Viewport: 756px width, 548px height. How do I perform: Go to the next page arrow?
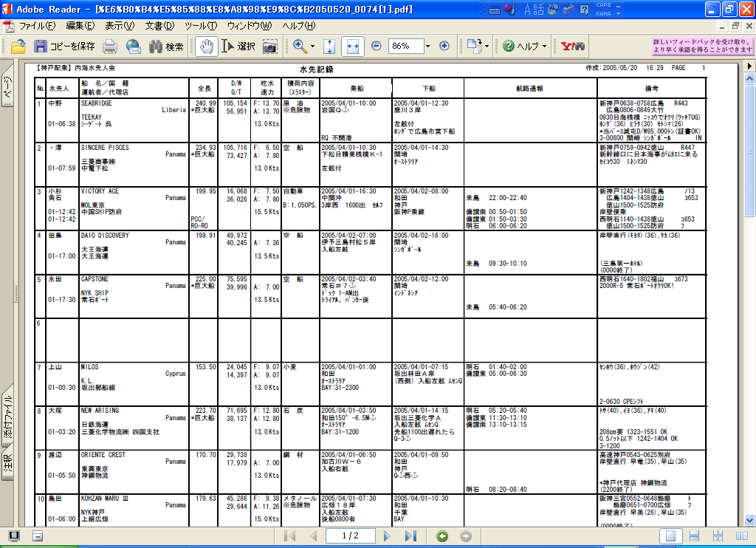(x=388, y=536)
